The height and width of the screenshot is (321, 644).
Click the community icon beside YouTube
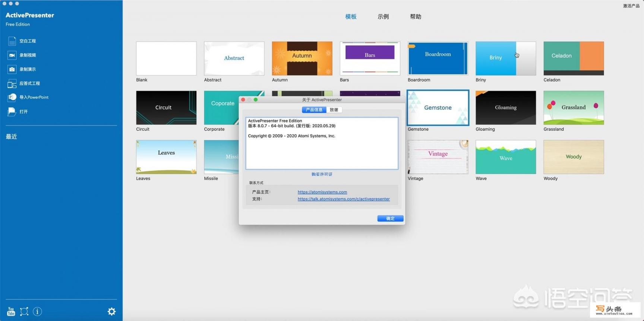point(24,311)
